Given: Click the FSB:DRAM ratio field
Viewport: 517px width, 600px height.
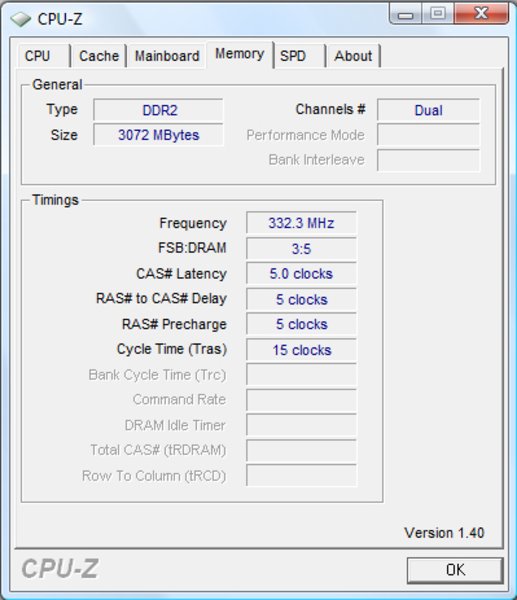Looking at the screenshot, I should pos(301,248).
